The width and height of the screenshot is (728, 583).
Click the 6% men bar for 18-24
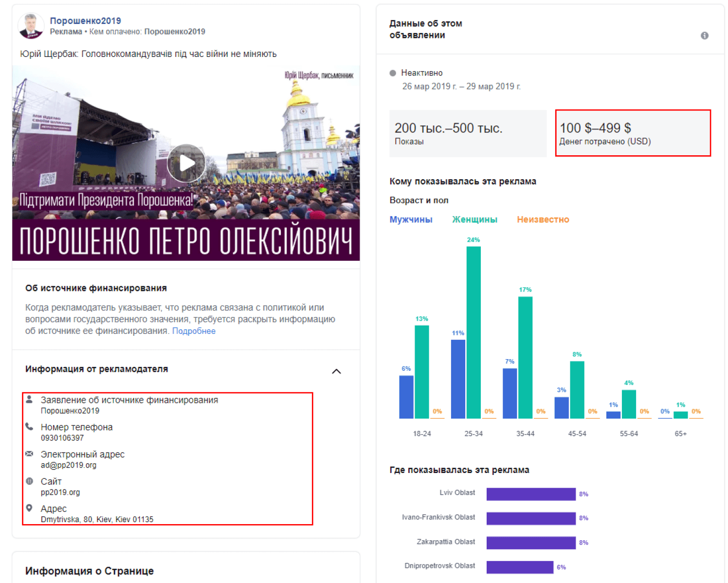[x=406, y=397]
